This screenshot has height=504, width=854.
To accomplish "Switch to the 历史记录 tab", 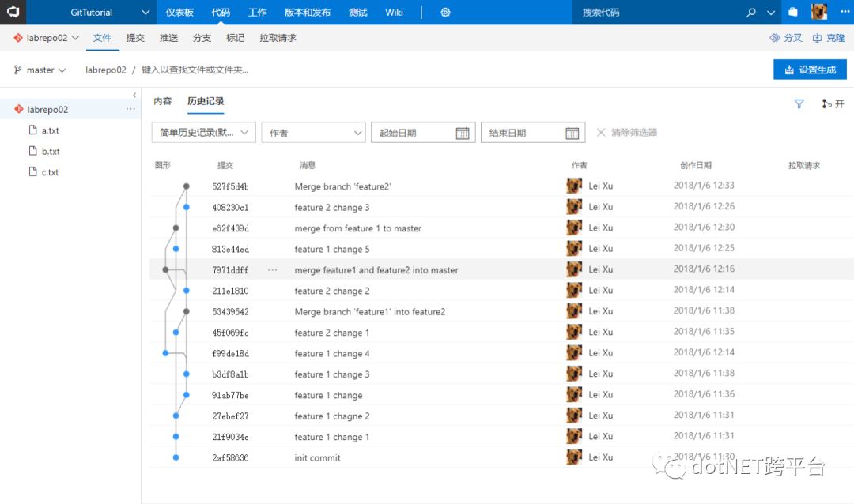I will pos(206,101).
